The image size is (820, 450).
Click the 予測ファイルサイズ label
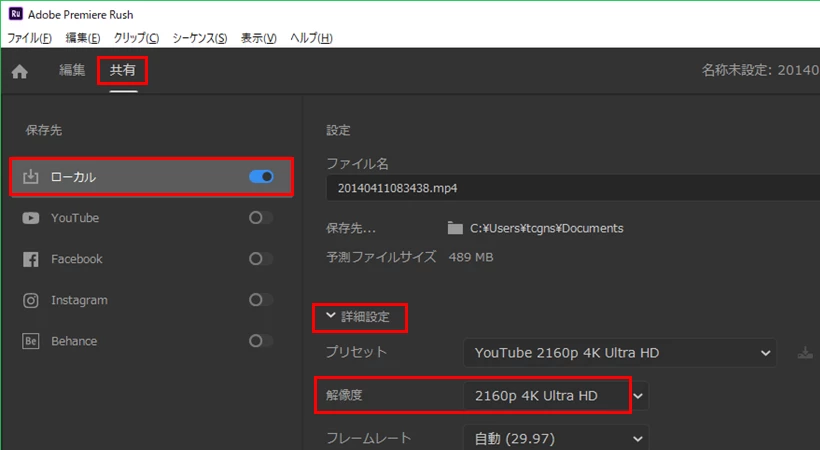click(x=381, y=257)
